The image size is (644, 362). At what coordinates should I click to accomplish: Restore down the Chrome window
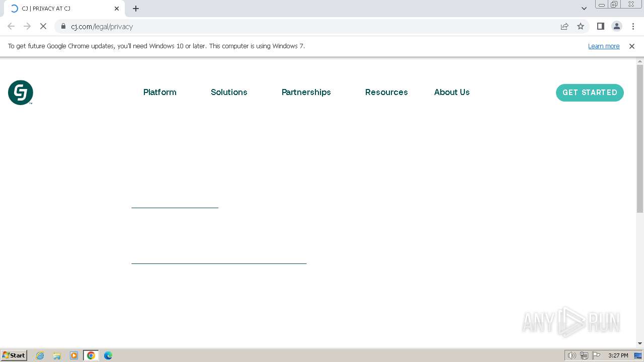614,5
